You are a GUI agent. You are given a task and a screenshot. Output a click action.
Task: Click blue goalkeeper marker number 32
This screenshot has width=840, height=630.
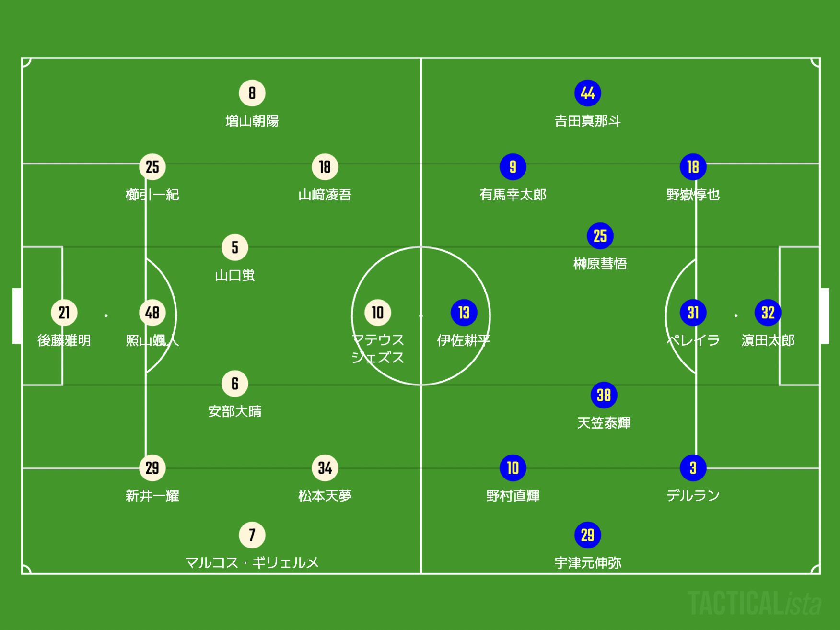point(768,313)
